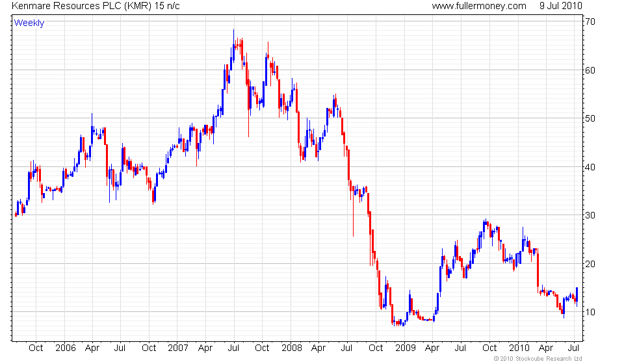The image size is (637, 364).
Task: Click the chart title 'Kenmare Resources PLC (KMR) 15 n/c'
Action: click(96, 6)
